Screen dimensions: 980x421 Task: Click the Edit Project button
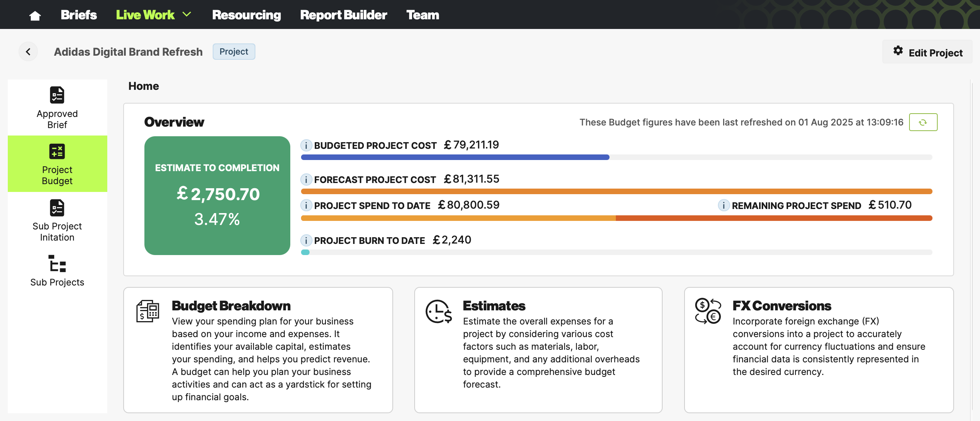coord(927,52)
